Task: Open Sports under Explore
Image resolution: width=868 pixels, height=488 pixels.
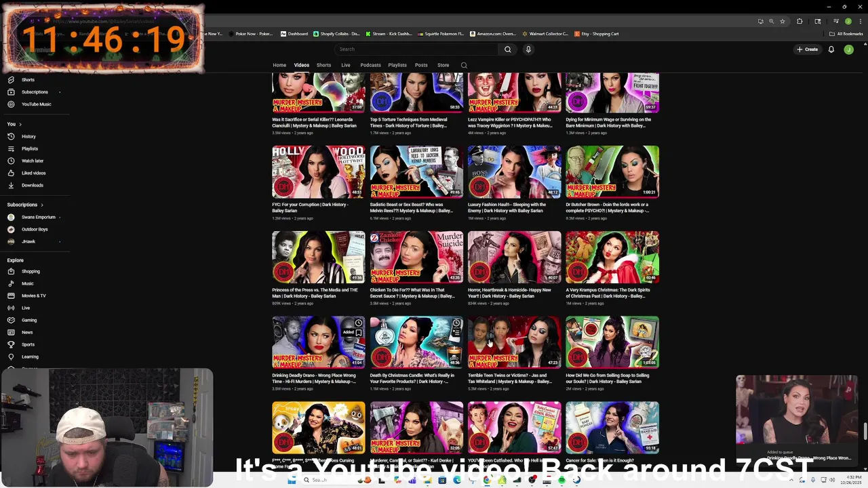Action: point(28,344)
